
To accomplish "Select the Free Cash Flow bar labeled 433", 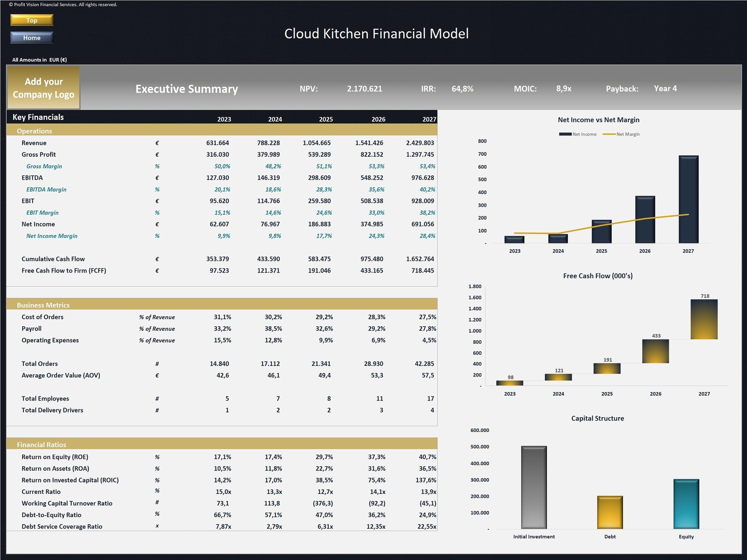I will 655,351.
